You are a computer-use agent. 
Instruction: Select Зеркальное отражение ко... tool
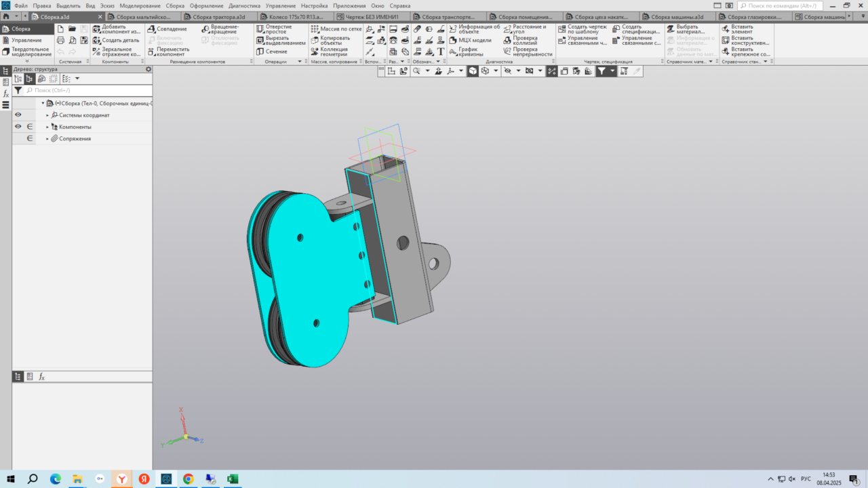pos(117,52)
